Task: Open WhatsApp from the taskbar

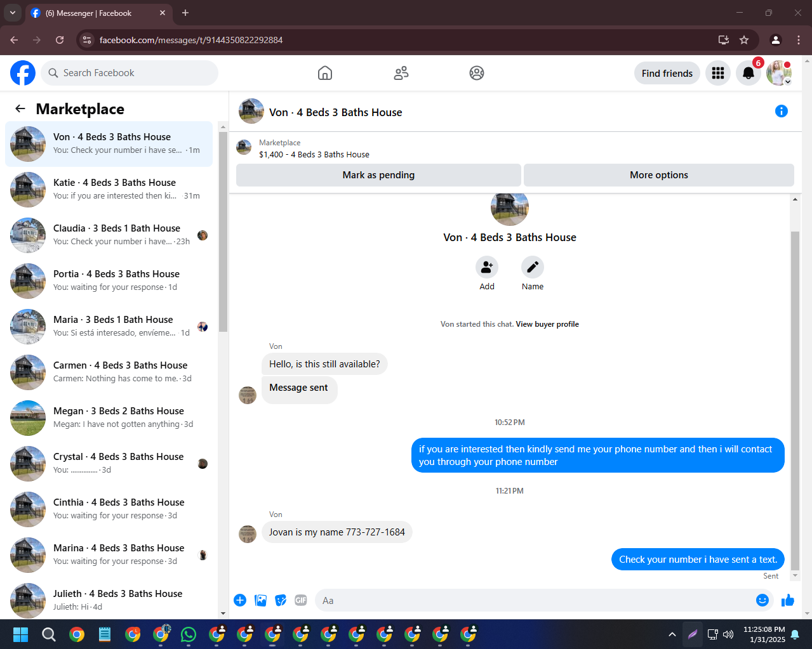Action: 189,634
